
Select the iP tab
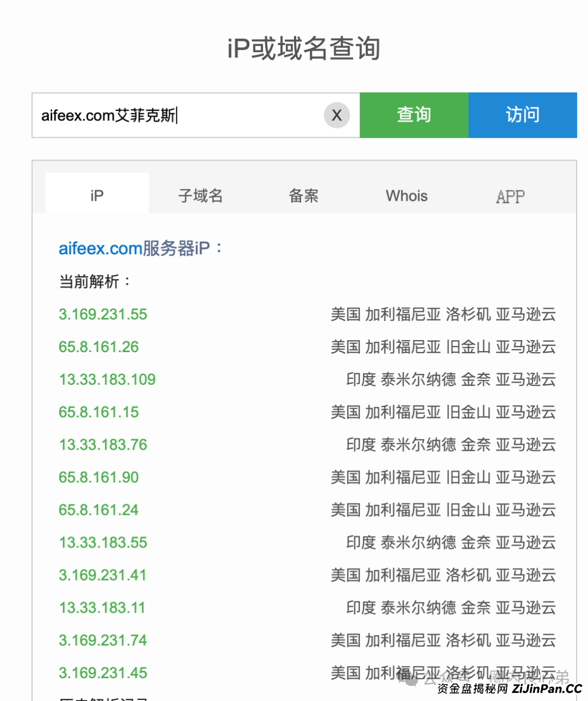(x=96, y=195)
